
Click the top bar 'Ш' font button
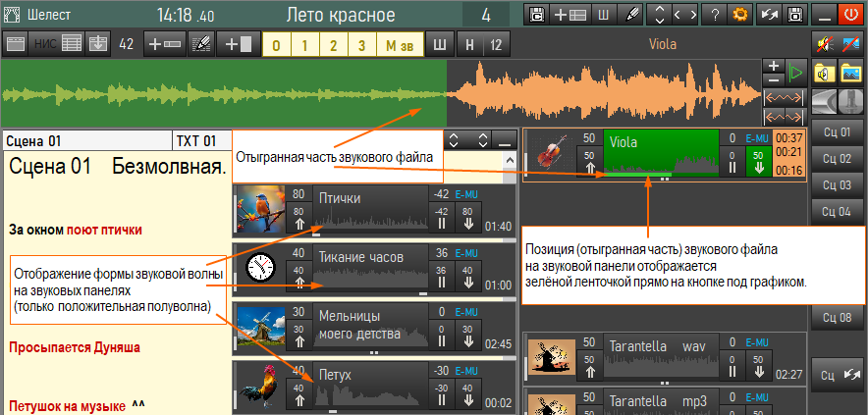(x=604, y=15)
